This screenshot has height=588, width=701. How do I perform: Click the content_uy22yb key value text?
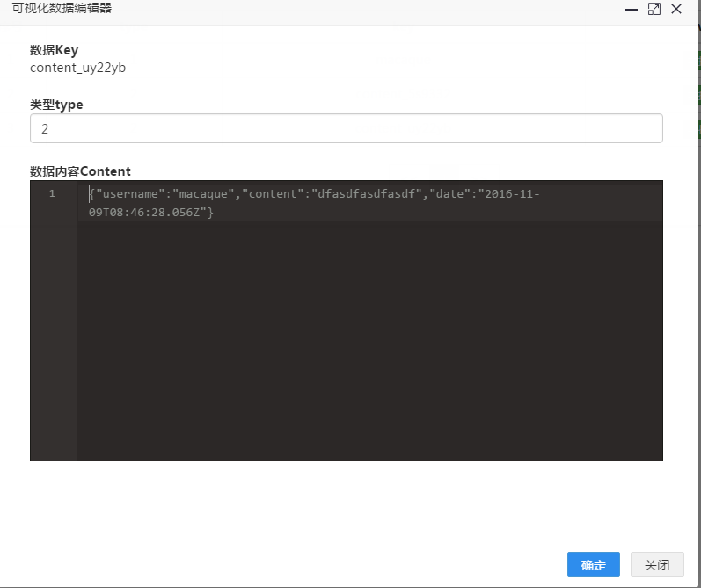pos(77,68)
